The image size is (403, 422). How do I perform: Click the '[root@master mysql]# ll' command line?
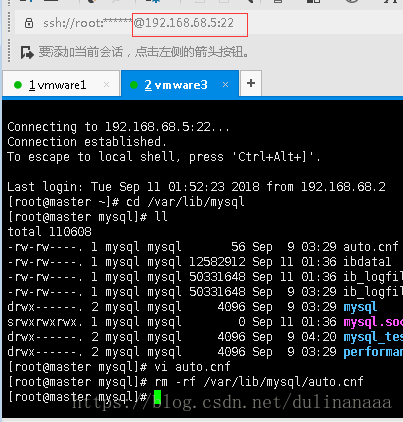click(87, 217)
